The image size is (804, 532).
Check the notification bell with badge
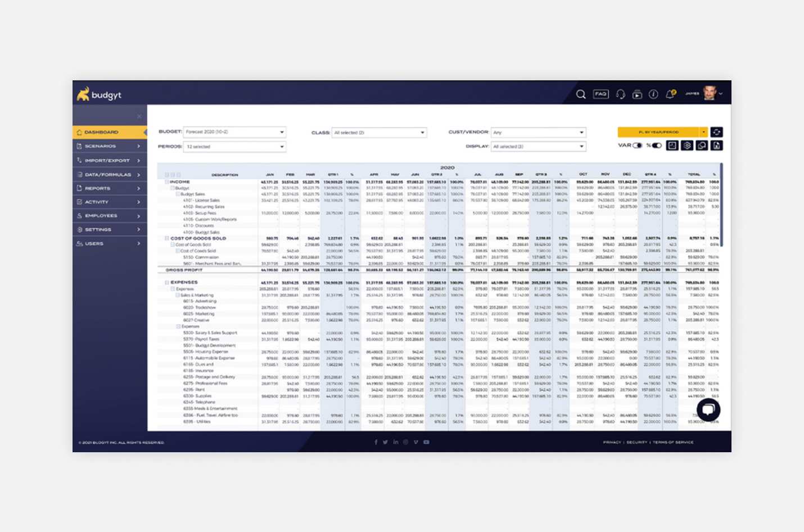(x=670, y=94)
